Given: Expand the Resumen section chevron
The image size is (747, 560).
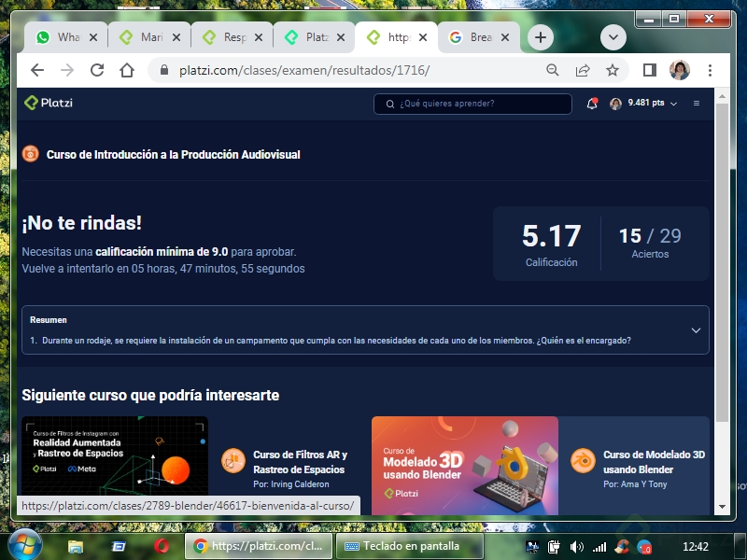Looking at the screenshot, I should pyautogui.click(x=696, y=330).
